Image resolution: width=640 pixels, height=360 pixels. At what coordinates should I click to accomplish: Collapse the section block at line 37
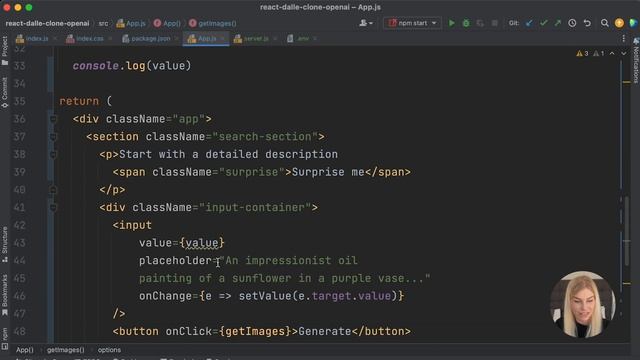coord(53,137)
